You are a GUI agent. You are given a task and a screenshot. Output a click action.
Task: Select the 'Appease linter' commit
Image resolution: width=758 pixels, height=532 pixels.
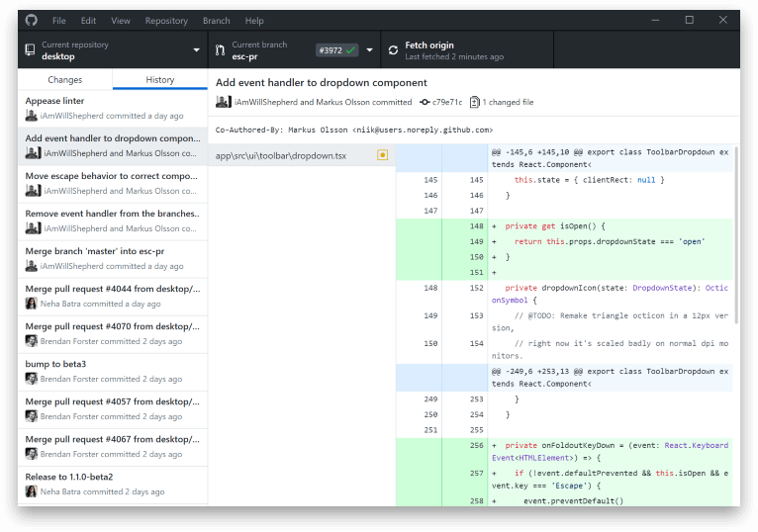coord(113,108)
